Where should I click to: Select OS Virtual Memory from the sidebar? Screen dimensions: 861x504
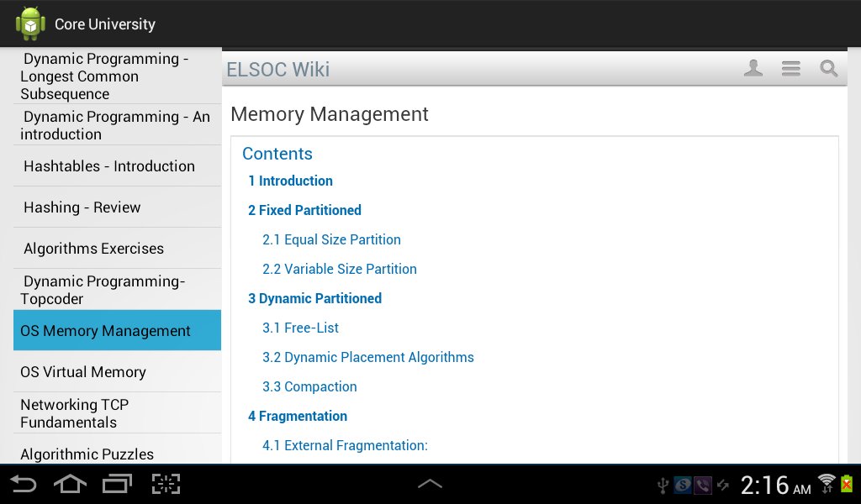[86, 371]
